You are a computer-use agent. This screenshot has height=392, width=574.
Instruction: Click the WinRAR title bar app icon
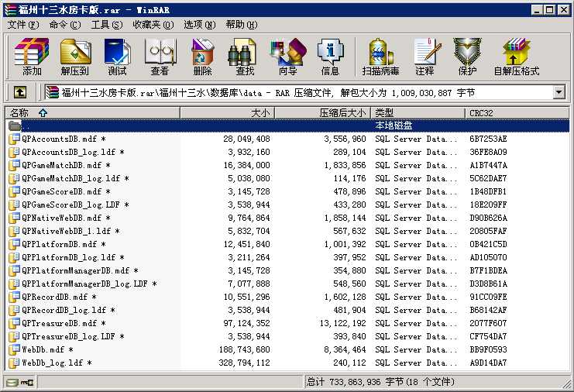pos(11,10)
